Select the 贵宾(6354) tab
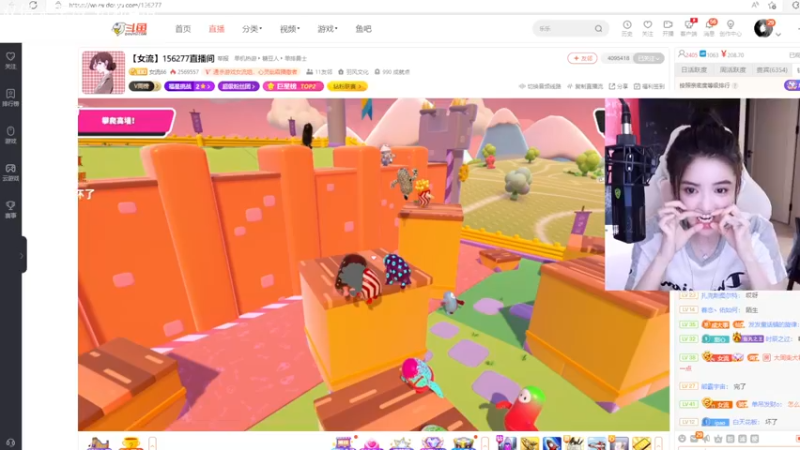The height and width of the screenshot is (450, 800). (x=771, y=69)
